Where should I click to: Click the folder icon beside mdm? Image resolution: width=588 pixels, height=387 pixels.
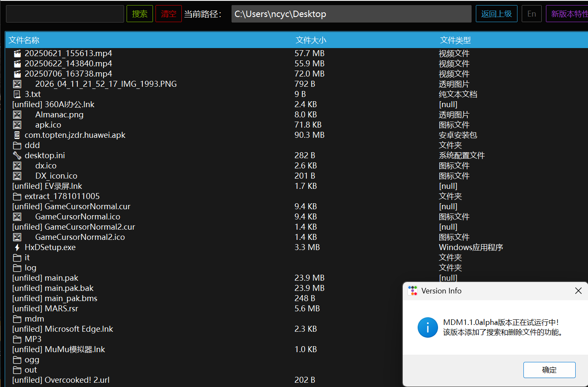coord(17,319)
